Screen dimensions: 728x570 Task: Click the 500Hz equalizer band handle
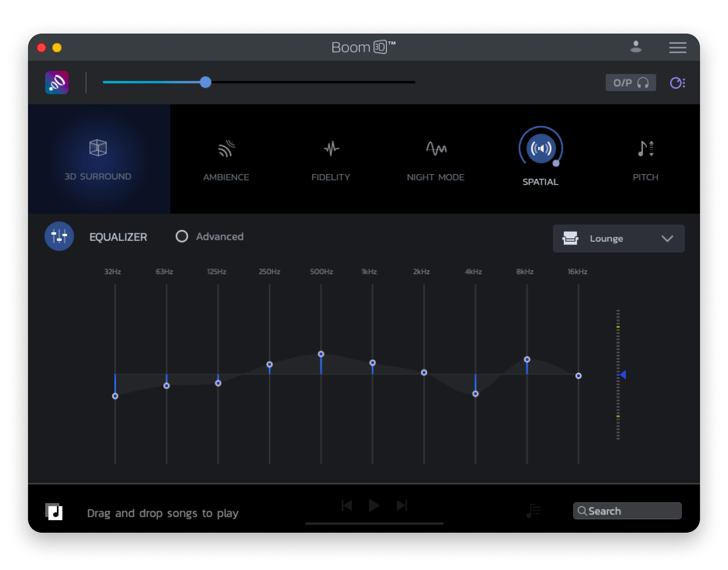click(x=321, y=354)
